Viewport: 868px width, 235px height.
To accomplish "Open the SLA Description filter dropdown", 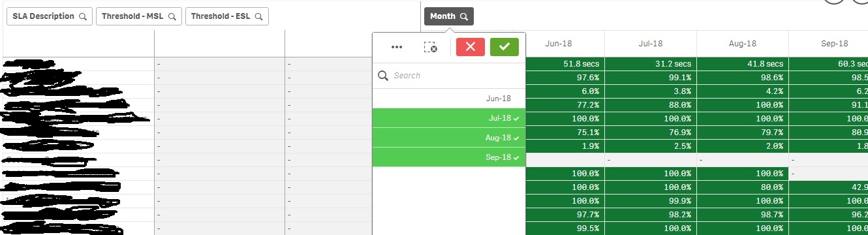I will tap(50, 17).
